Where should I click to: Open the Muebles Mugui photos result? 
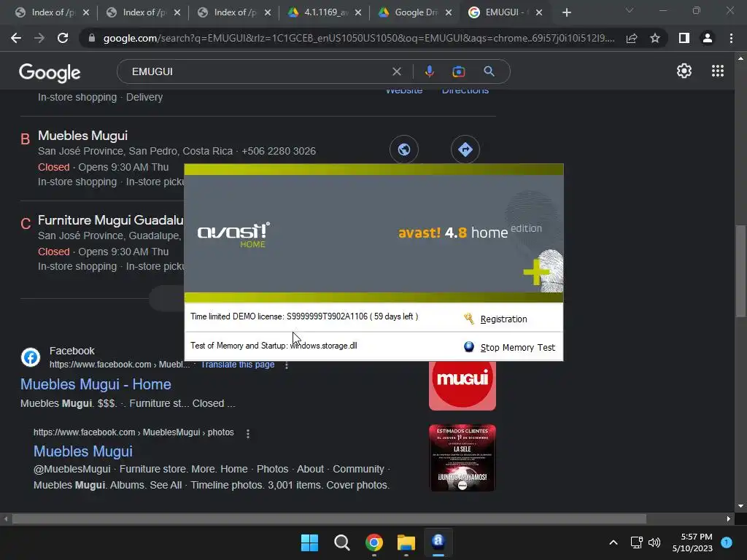coord(83,451)
